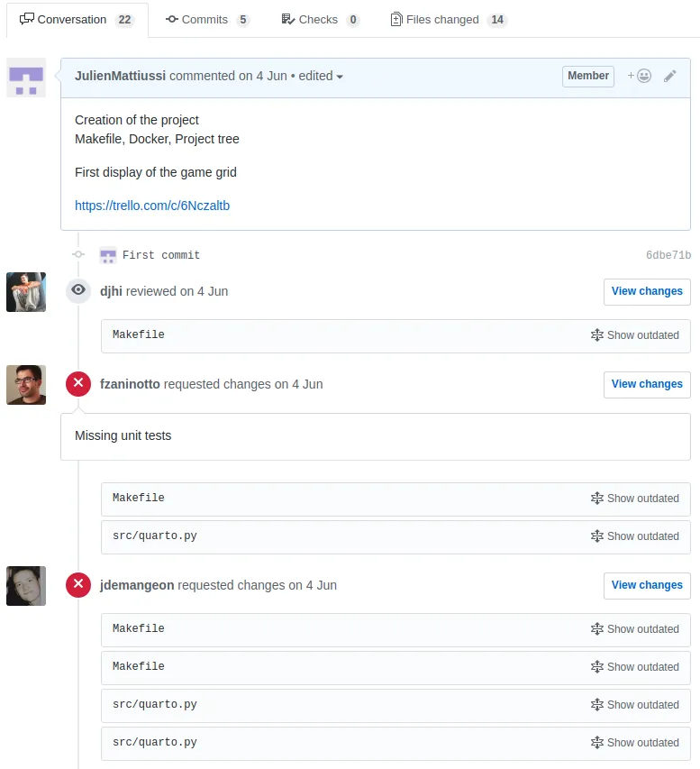Show outdated comments on the Makefile review
The width and height of the screenshot is (700, 769).
point(636,334)
